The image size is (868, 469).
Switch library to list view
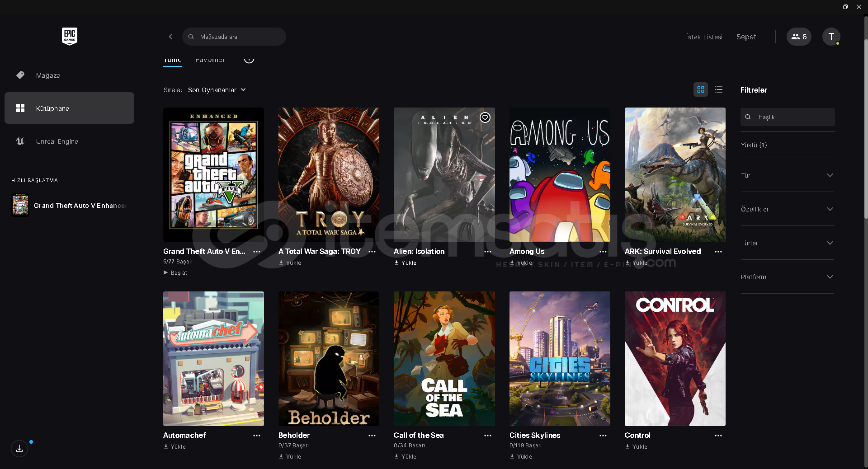tap(719, 89)
